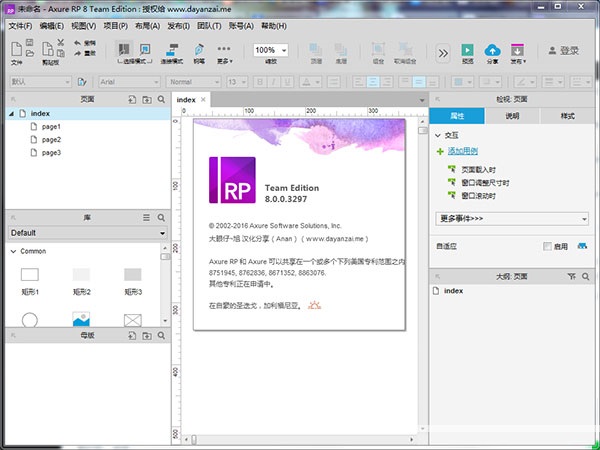Click the send to back icon 底层
This screenshot has width=600, height=450.
pos(341,50)
